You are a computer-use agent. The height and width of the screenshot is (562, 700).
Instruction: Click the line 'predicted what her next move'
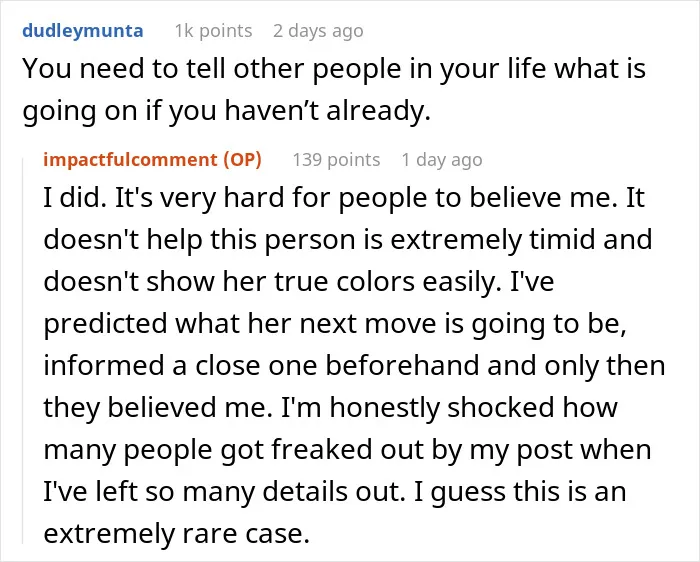[x=335, y=324]
